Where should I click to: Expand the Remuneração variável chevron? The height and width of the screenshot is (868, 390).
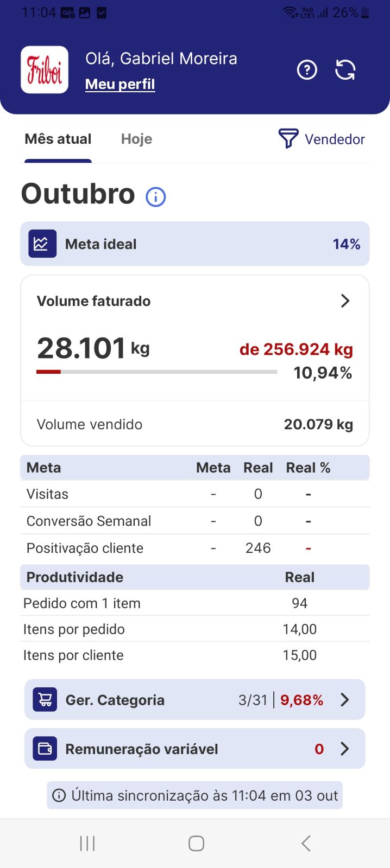tap(345, 749)
